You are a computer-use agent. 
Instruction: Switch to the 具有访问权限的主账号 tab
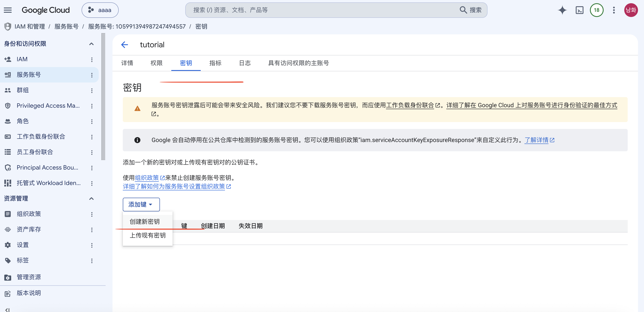click(x=299, y=63)
